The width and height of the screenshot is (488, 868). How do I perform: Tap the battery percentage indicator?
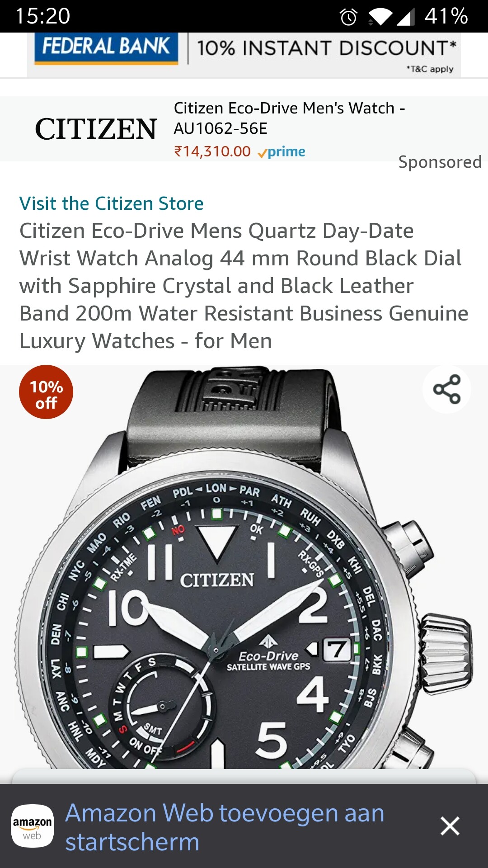pyautogui.click(x=446, y=16)
